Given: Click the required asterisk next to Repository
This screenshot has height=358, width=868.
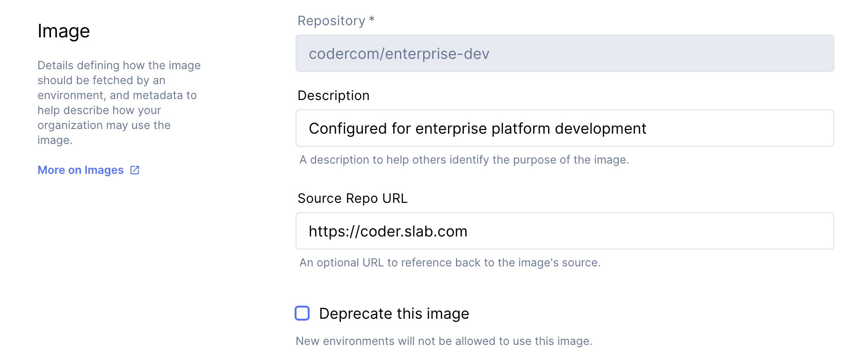Looking at the screenshot, I should [x=372, y=20].
